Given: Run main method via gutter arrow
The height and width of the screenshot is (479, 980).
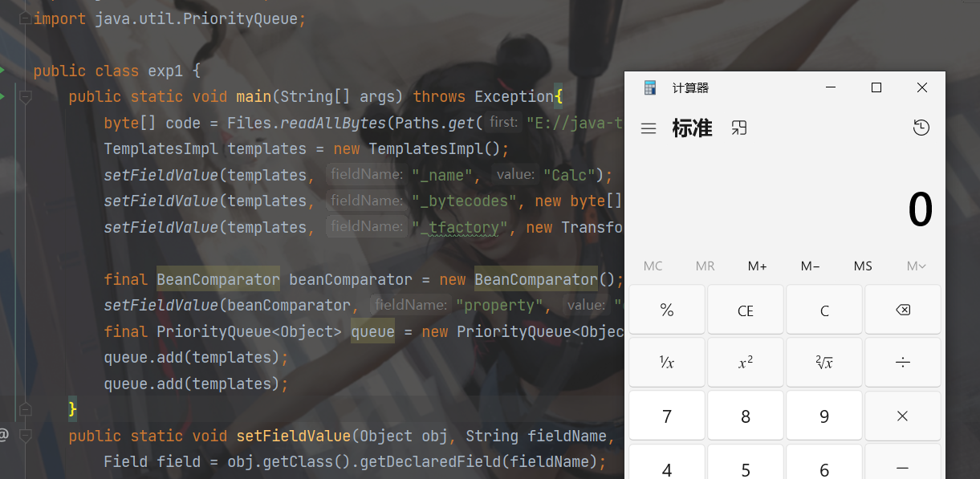Looking at the screenshot, I should [x=2, y=96].
